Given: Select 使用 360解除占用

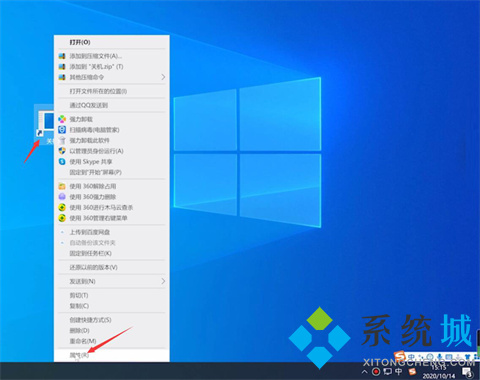Looking at the screenshot, I should 112,186.
